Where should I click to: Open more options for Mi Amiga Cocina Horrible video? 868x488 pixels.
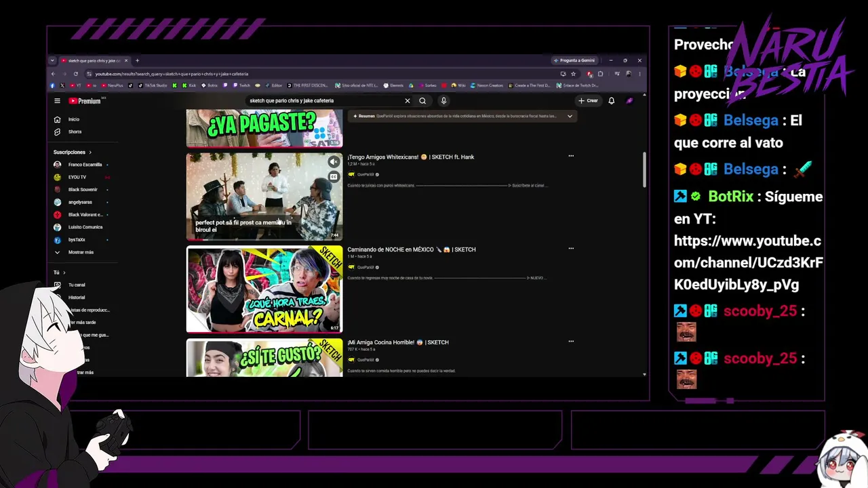[x=571, y=341]
